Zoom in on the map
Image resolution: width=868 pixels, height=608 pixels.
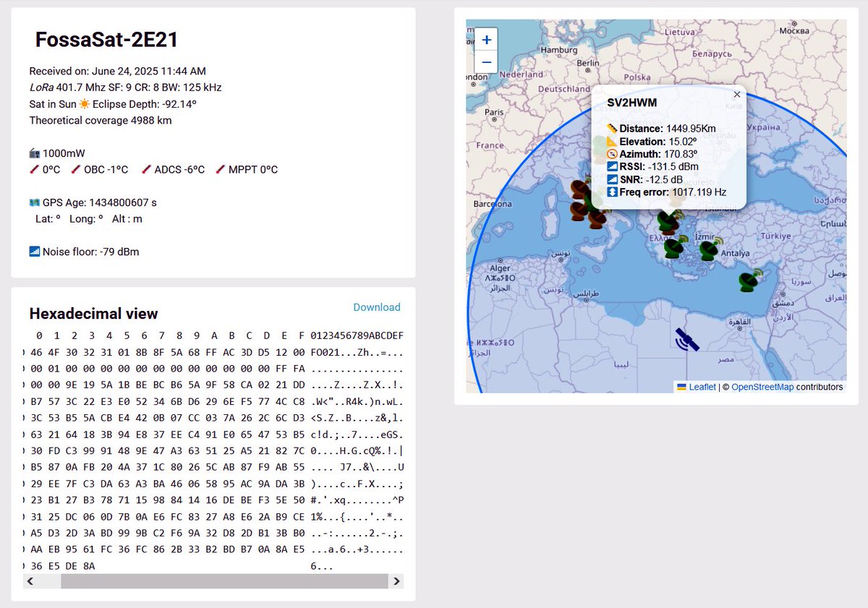coord(486,40)
